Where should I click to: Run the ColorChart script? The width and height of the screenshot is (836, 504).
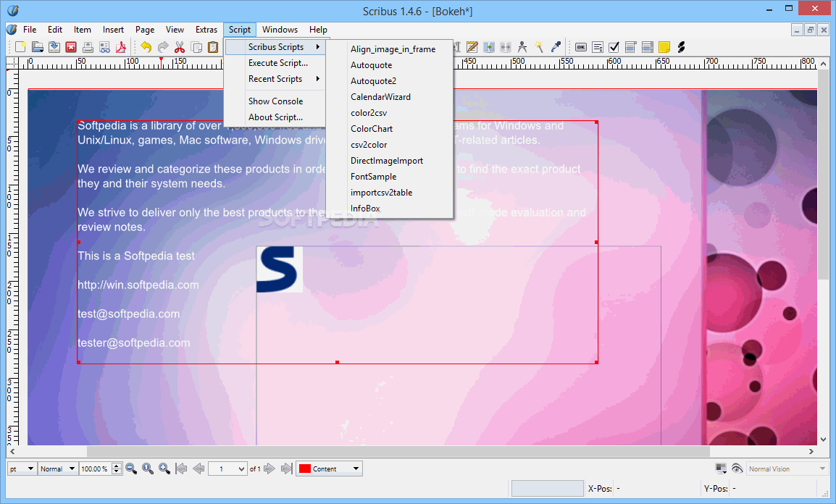pos(372,129)
